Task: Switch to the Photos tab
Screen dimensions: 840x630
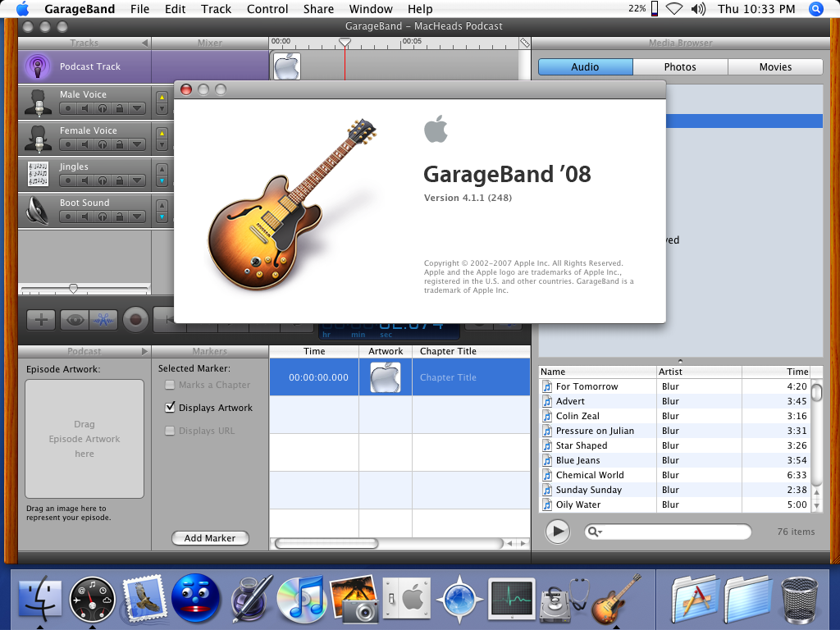Action: click(679, 67)
